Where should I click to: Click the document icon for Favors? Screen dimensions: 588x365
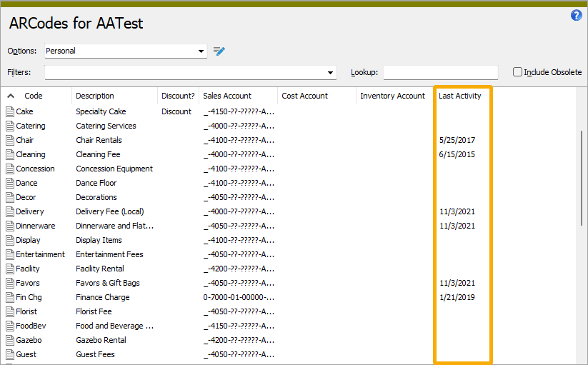pyautogui.click(x=10, y=283)
